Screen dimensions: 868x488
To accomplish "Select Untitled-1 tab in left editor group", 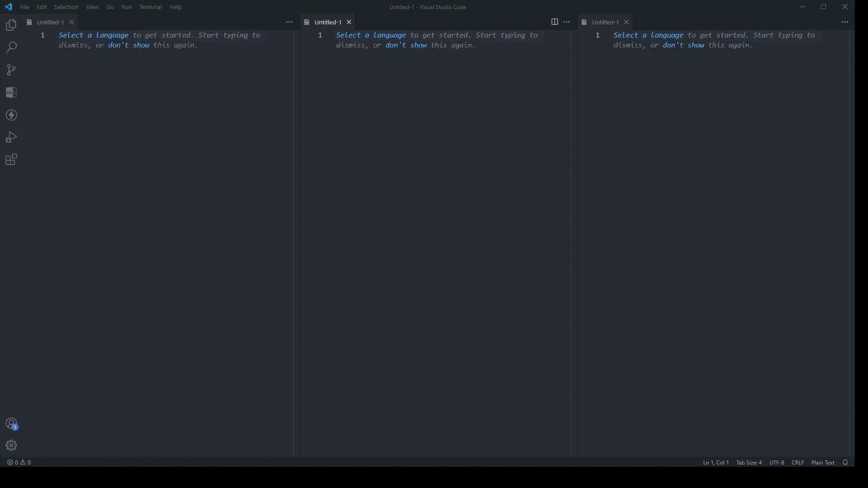I will coord(51,22).
